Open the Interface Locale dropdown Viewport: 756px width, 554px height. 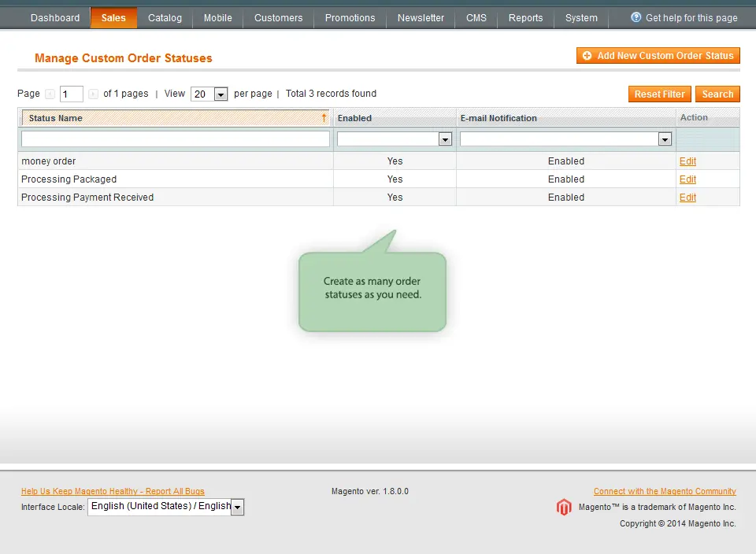(x=236, y=507)
